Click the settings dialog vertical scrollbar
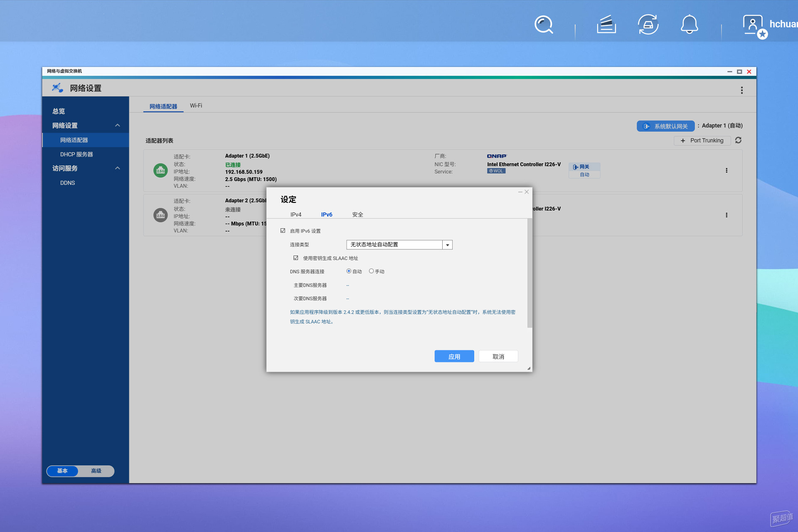 pos(530,273)
